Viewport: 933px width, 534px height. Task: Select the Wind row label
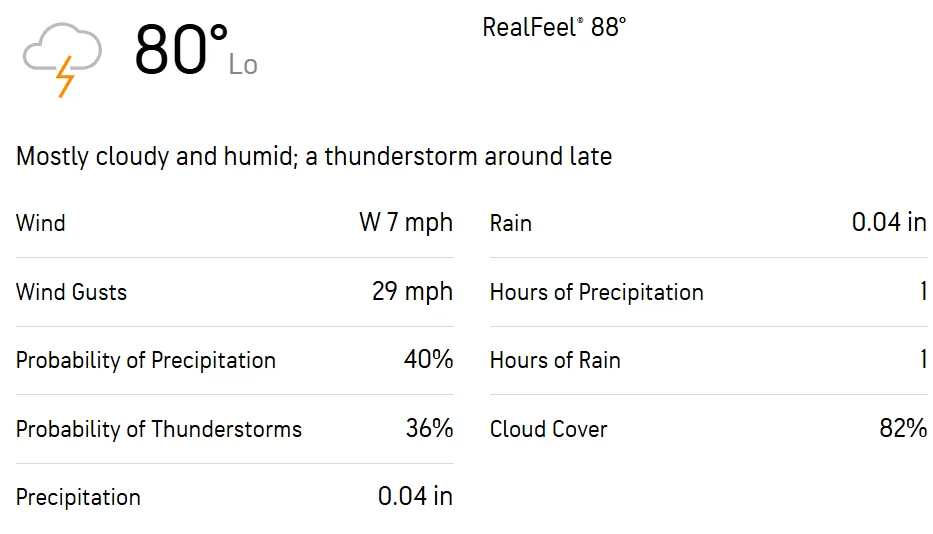tap(41, 223)
